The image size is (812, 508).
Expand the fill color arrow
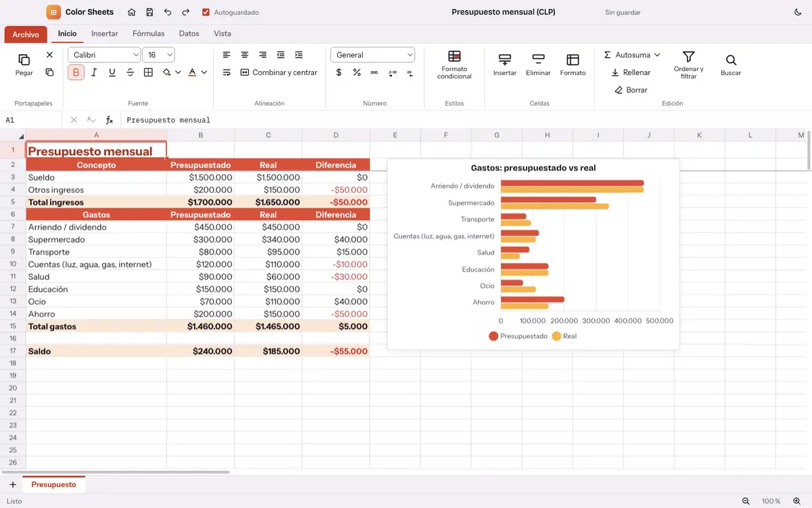coord(178,72)
